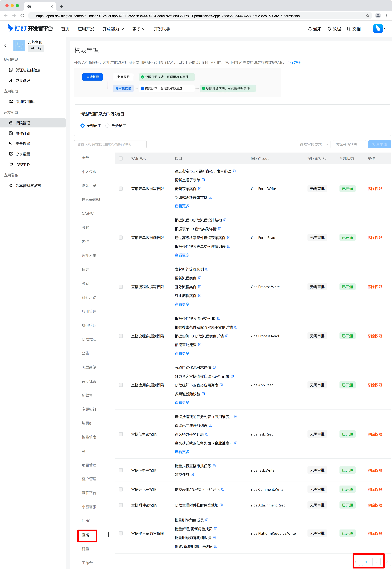Open the docs book icon
This screenshot has width=392, height=569.
pyautogui.click(x=349, y=29)
